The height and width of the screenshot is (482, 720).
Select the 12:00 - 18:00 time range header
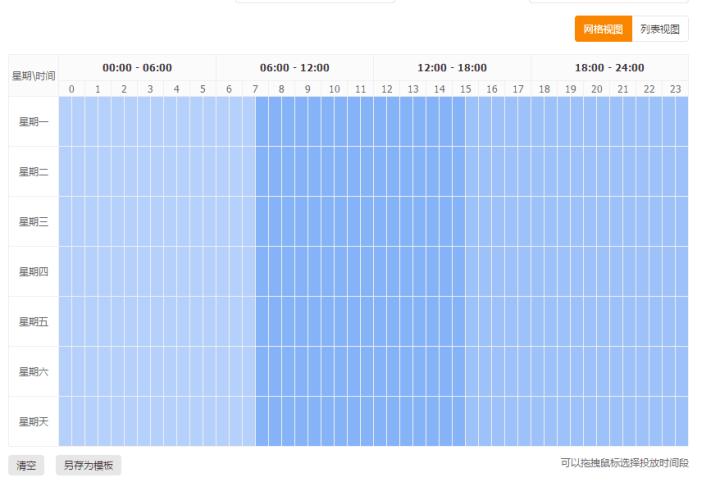click(x=452, y=68)
